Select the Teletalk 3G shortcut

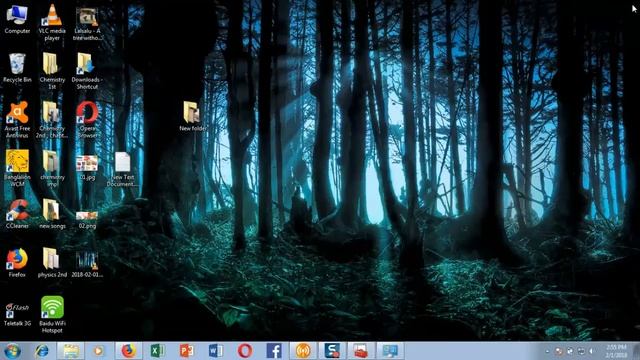(17, 314)
